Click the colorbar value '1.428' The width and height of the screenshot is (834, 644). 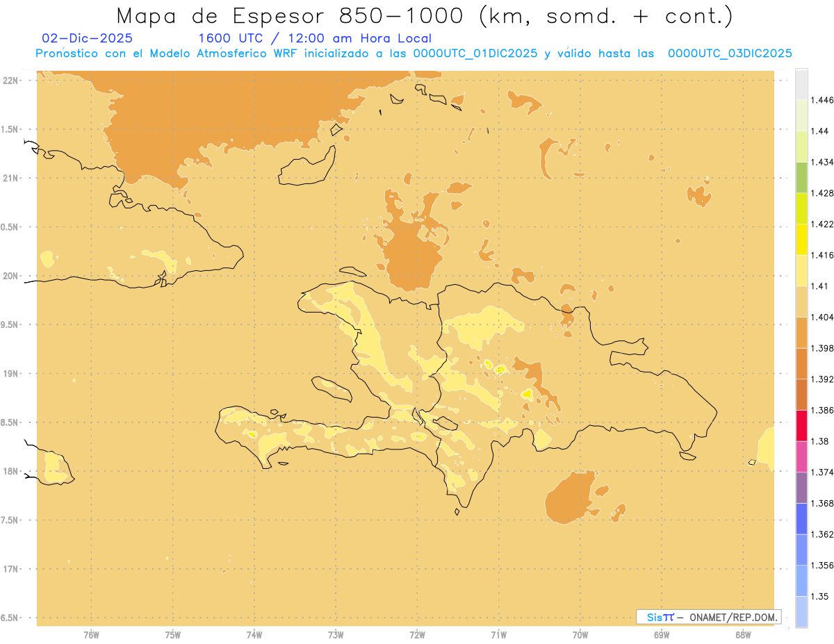(824, 193)
